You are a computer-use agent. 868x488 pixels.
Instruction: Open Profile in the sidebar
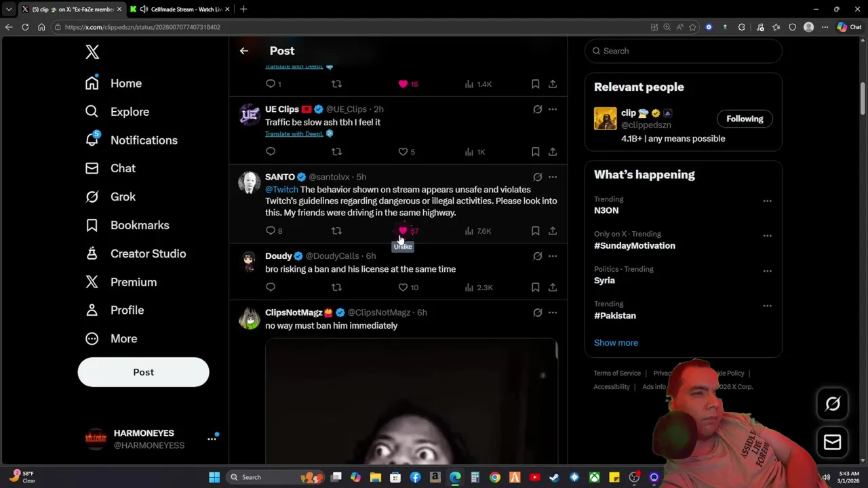pos(115,310)
